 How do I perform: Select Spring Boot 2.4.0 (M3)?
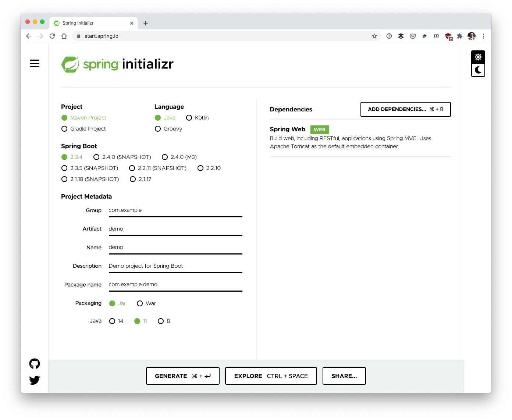pyautogui.click(x=179, y=157)
